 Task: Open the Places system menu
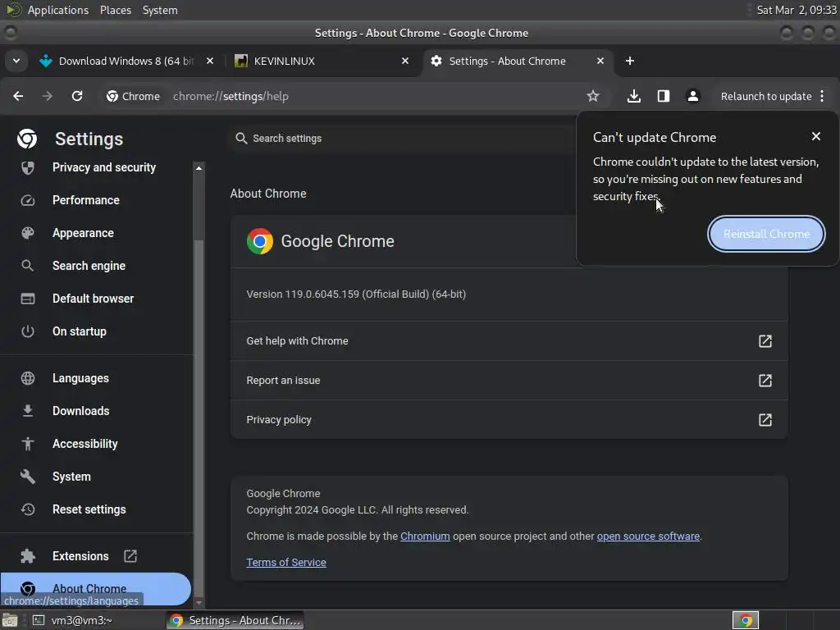point(115,10)
